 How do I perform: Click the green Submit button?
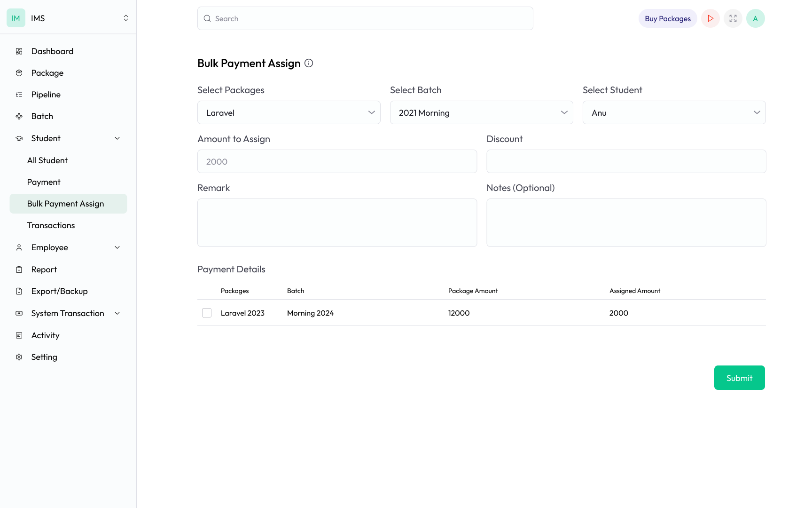click(740, 378)
